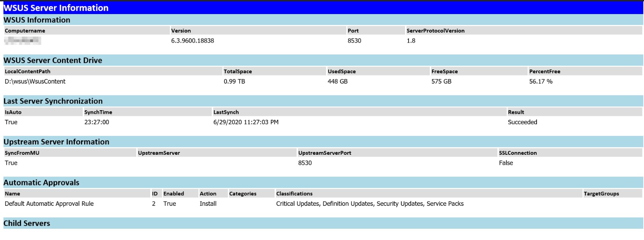Select the True value under IsAuto
Screen dimensions: 644x240
point(11,122)
